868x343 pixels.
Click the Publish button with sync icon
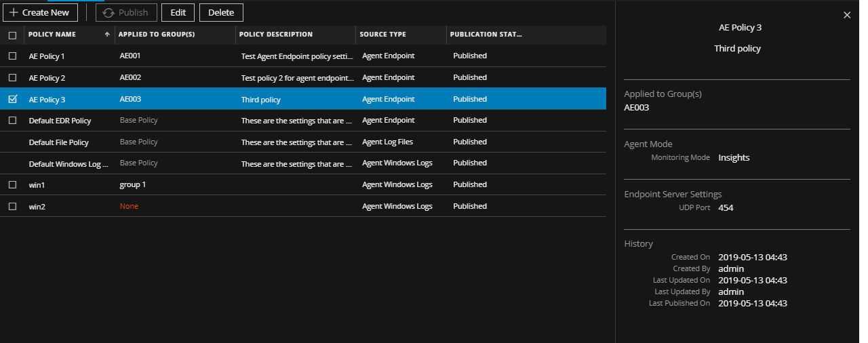pyautogui.click(x=126, y=12)
